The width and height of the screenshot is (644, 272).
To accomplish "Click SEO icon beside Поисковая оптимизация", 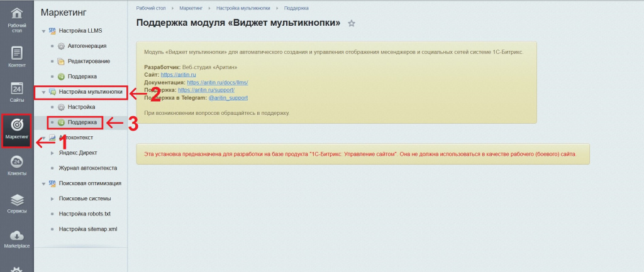I will click(52, 183).
